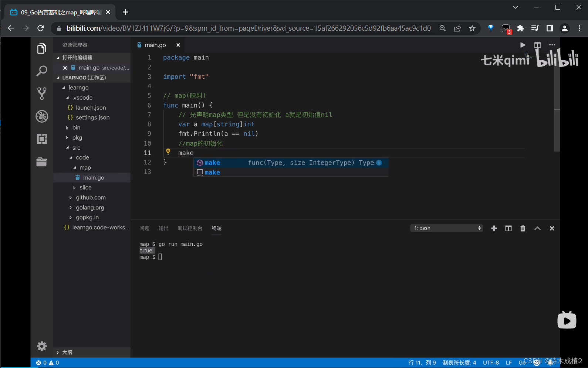Maximize terminal panel with up chevron

coord(537,228)
